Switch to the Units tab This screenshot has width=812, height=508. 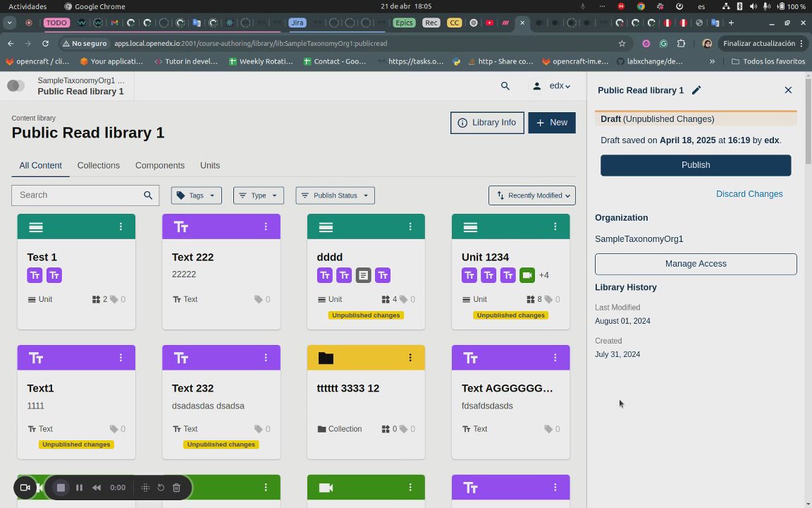click(x=210, y=165)
